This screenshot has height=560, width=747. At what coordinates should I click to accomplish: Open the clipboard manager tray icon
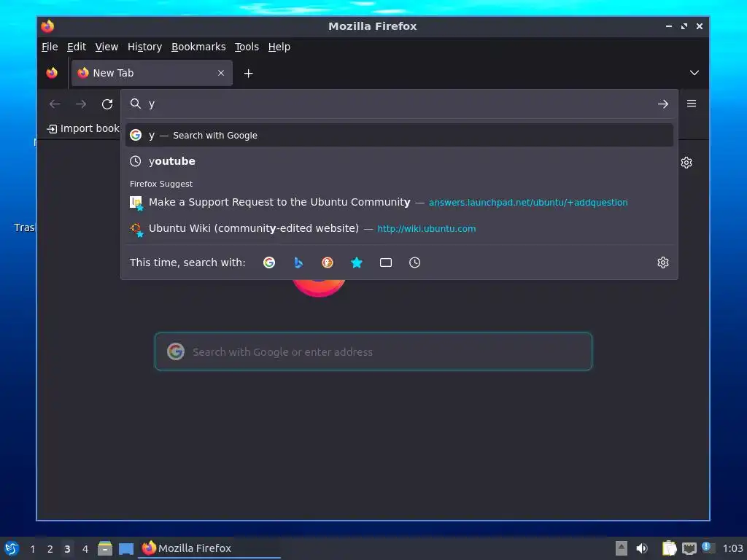[x=669, y=548]
